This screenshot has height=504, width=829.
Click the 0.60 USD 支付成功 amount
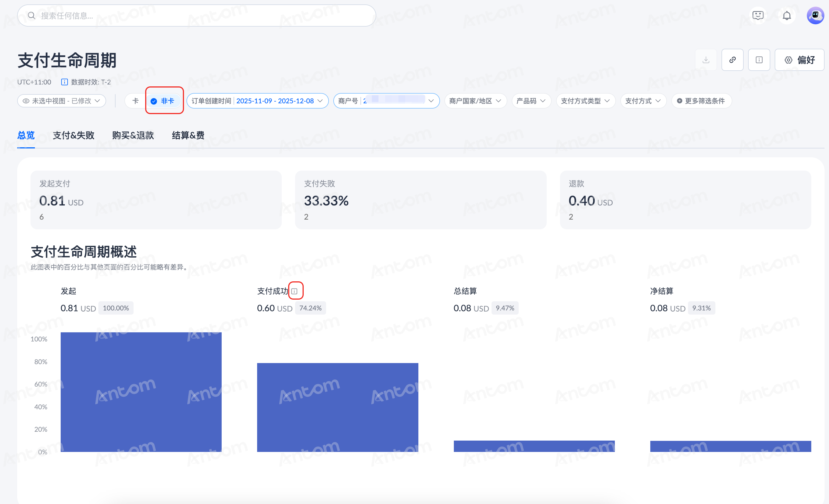click(275, 308)
